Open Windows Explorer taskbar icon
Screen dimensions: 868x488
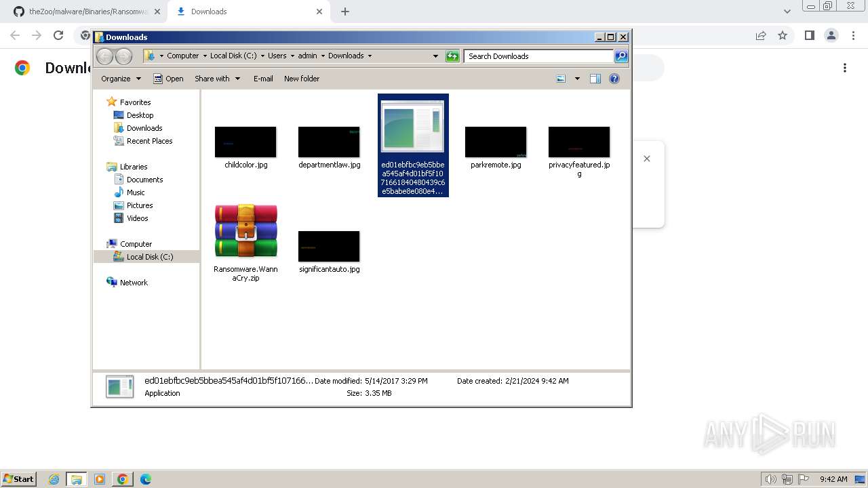[76, 479]
